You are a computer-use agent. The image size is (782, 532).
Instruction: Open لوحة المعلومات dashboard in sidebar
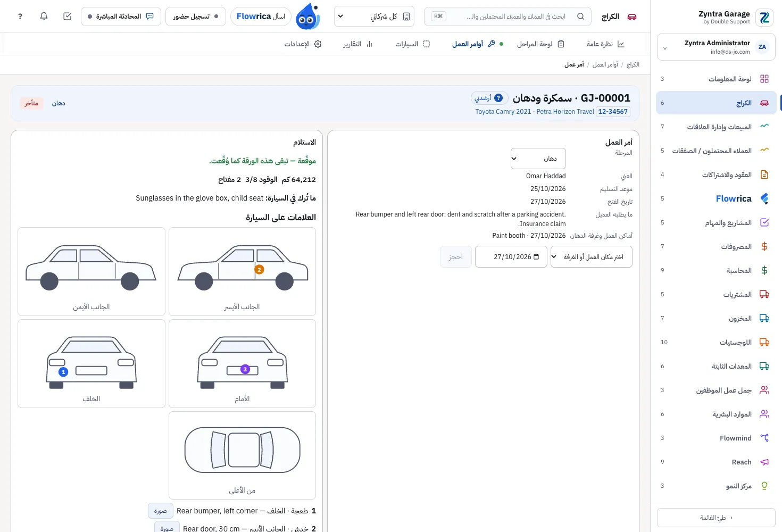(716, 79)
